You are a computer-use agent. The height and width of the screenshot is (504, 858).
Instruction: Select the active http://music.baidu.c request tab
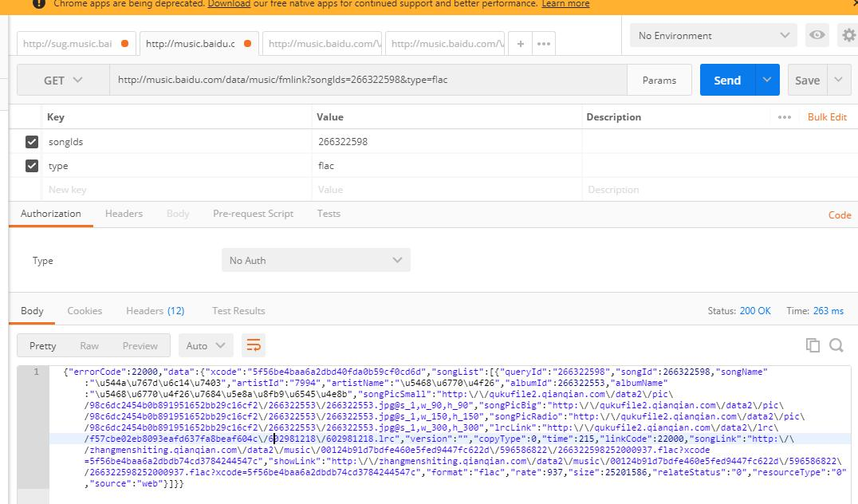(x=199, y=44)
